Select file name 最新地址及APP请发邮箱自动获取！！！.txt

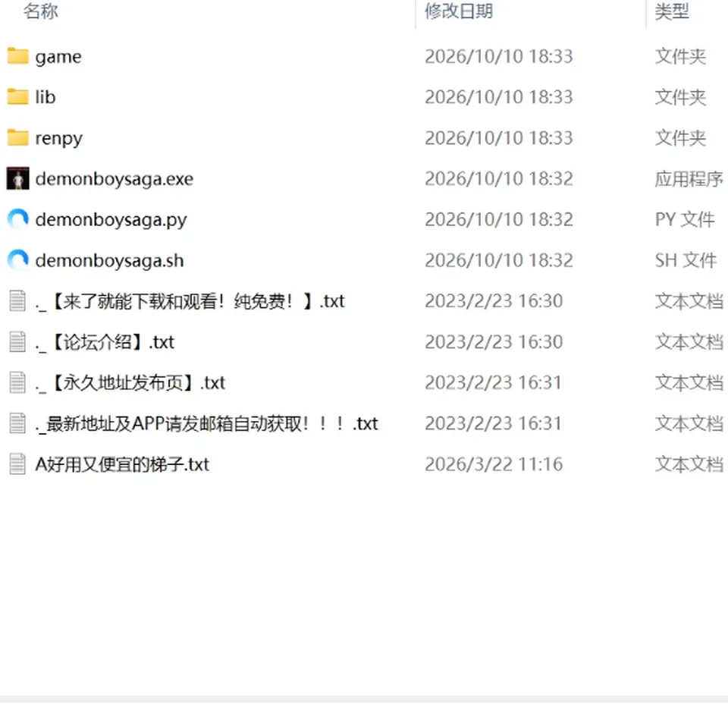207,424
